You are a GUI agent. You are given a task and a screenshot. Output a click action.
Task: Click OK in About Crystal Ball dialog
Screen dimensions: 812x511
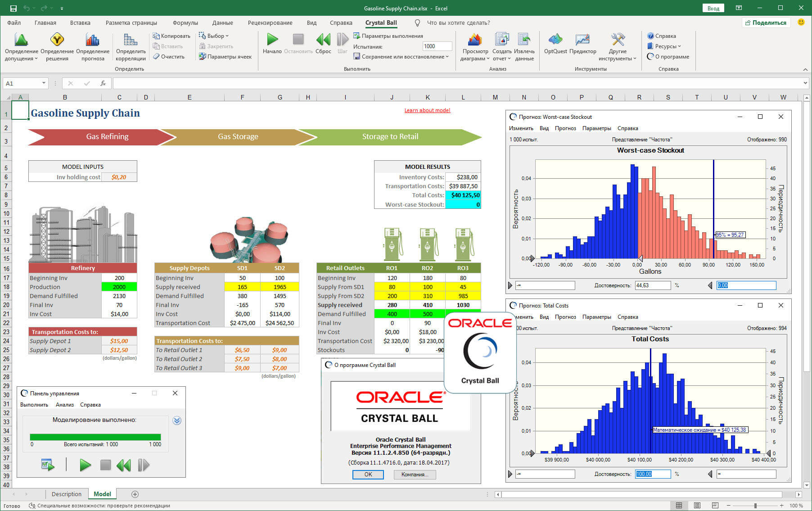pyautogui.click(x=368, y=475)
